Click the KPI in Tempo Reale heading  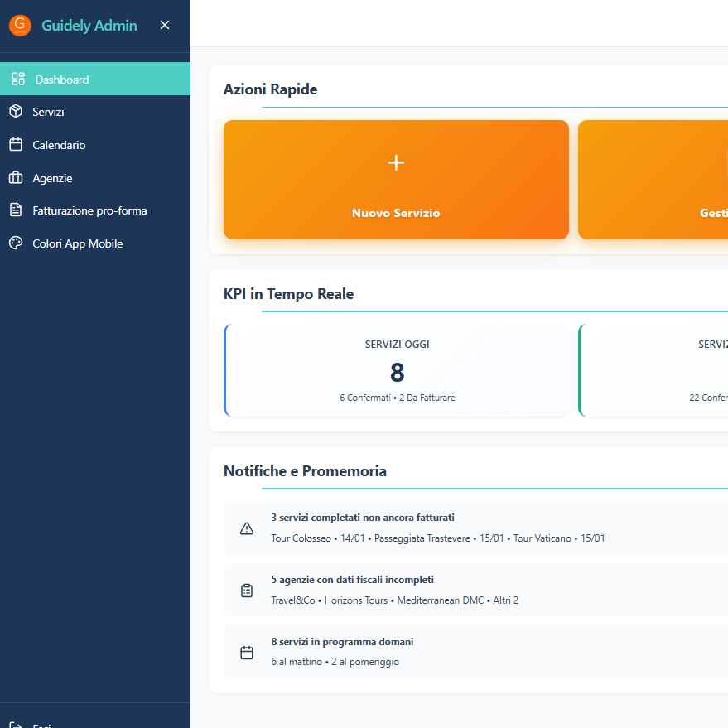288,294
